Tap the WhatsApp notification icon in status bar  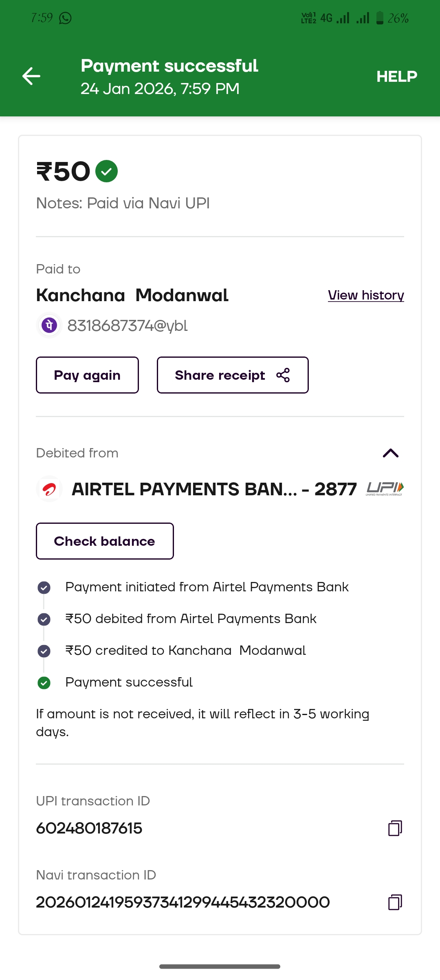65,18
